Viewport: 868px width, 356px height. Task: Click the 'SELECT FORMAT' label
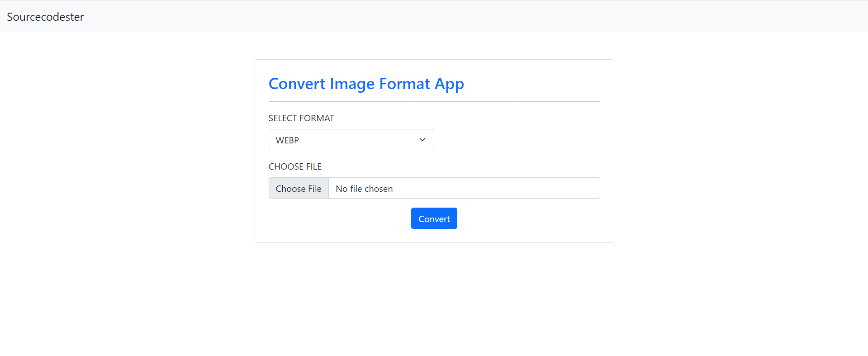(x=301, y=118)
